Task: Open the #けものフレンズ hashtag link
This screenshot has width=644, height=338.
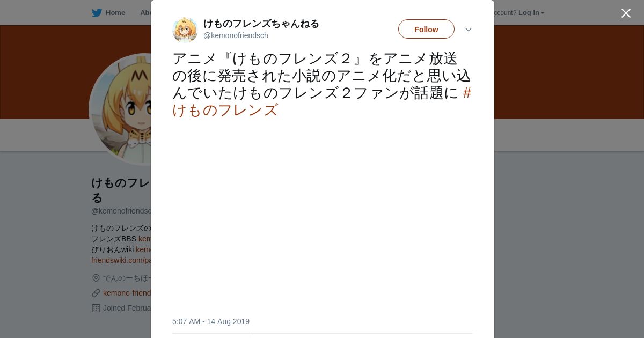Action: pos(322,101)
